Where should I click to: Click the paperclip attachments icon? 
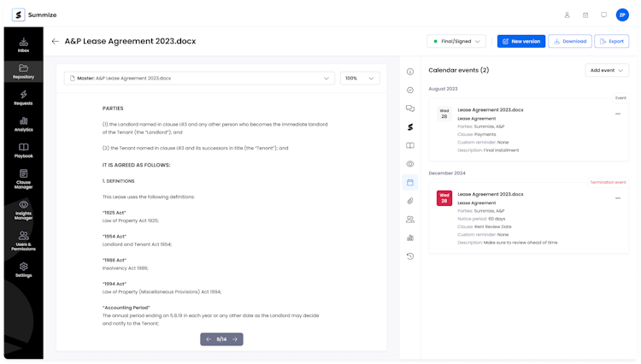[410, 201]
